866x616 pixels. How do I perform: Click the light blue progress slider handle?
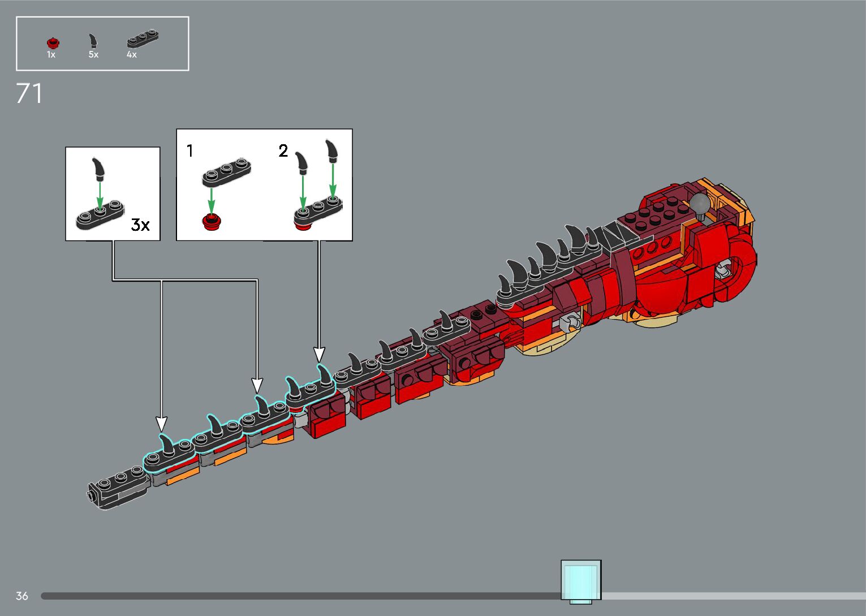click(x=581, y=580)
